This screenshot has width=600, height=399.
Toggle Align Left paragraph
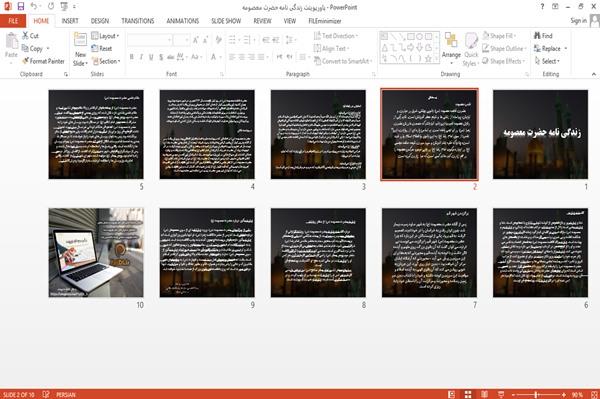point(232,57)
